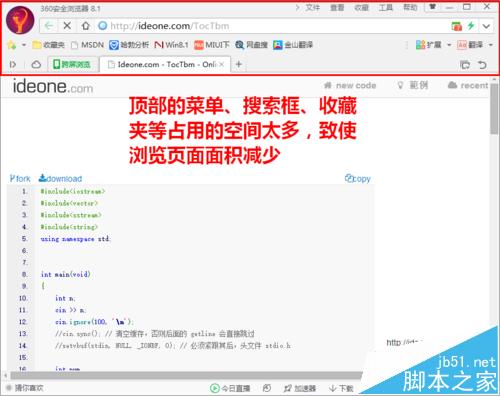Close the Ideone.com tab
The width and height of the screenshot is (500, 396).
point(221,64)
